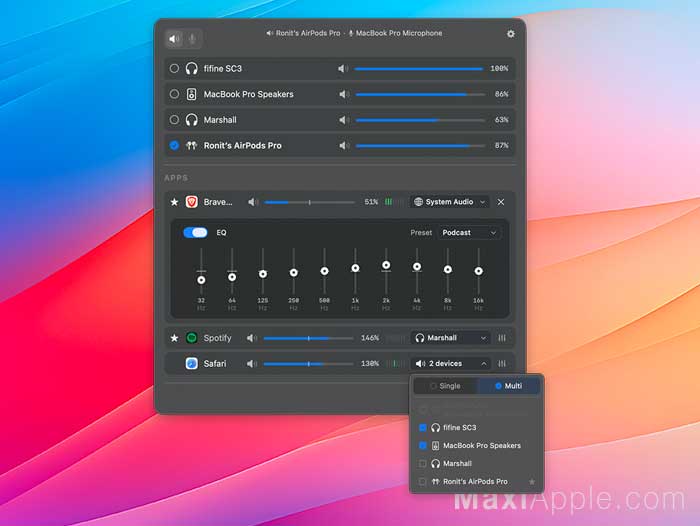Select MacBook Pro Speakers radio button
Viewport: 700px width, 526px height.
point(174,94)
